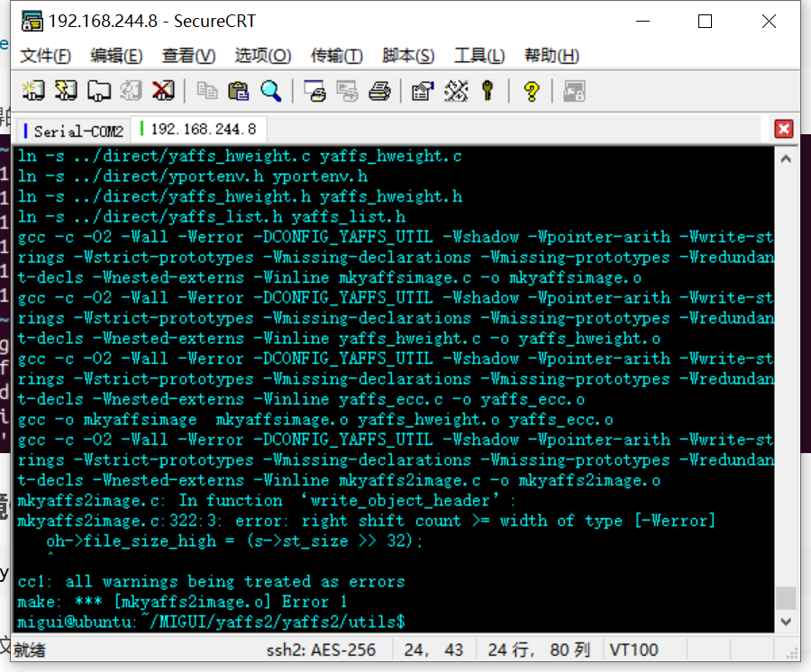The height and width of the screenshot is (672, 811).
Task: Click the '24 行, 80 列' status entry
Action: 539,649
